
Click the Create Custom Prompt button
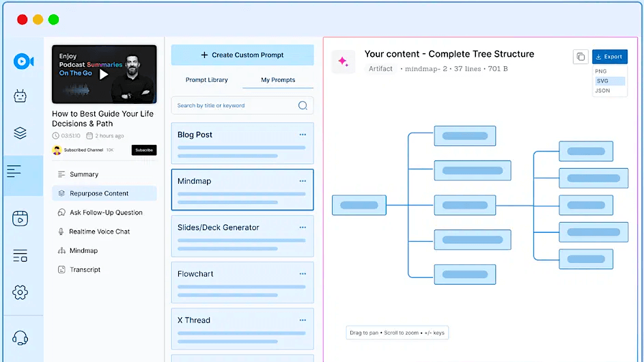(x=242, y=55)
